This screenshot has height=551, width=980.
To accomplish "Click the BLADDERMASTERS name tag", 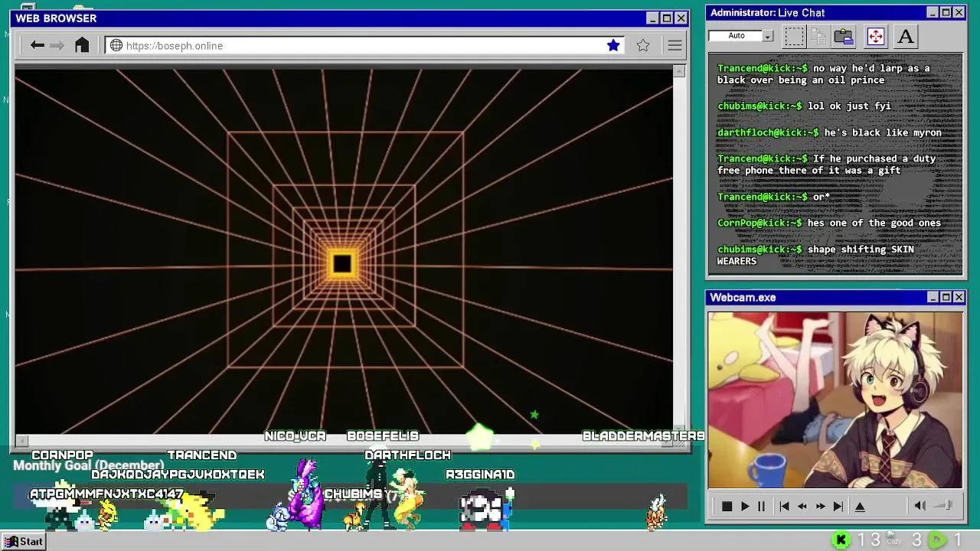I will click(x=643, y=436).
